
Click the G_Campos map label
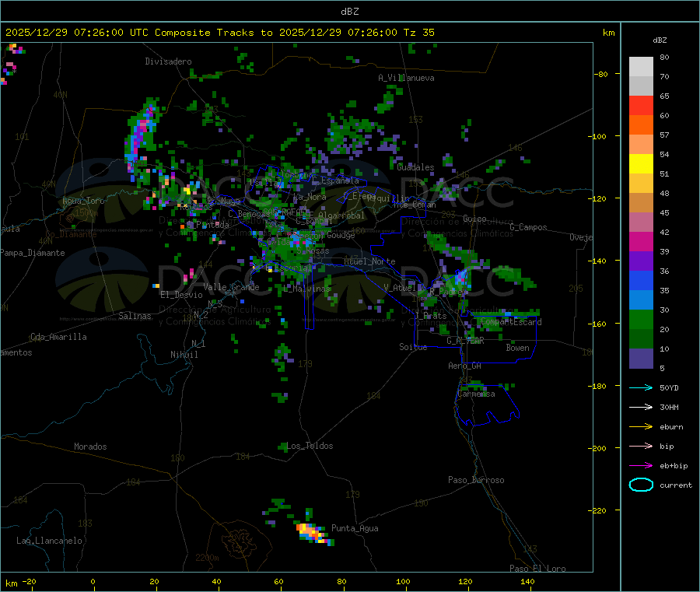click(x=529, y=227)
